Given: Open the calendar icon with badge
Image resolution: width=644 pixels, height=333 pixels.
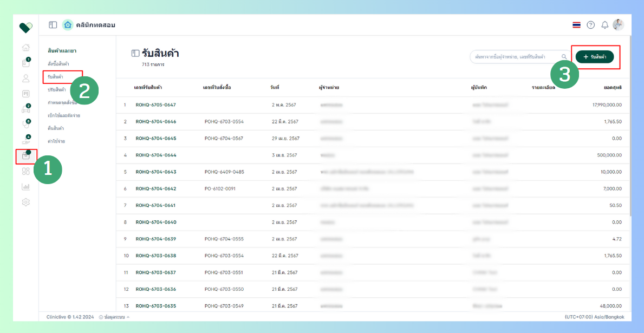Looking at the screenshot, I should [25, 63].
